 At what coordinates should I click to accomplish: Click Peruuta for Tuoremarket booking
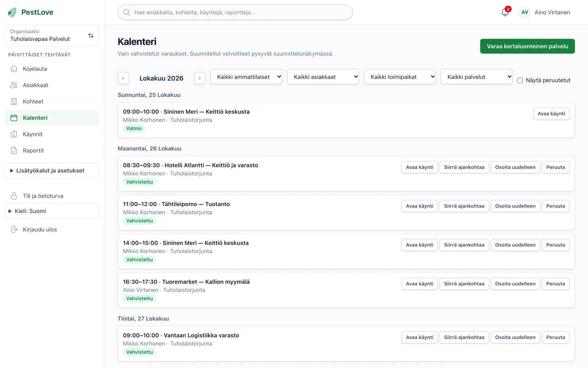click(x=556, y=284)
